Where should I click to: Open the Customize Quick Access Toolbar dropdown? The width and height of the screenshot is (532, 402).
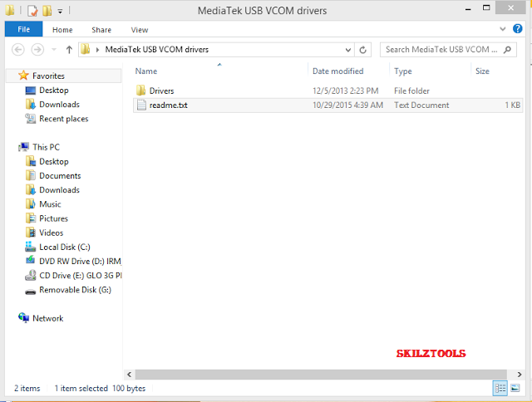(60, 11)
